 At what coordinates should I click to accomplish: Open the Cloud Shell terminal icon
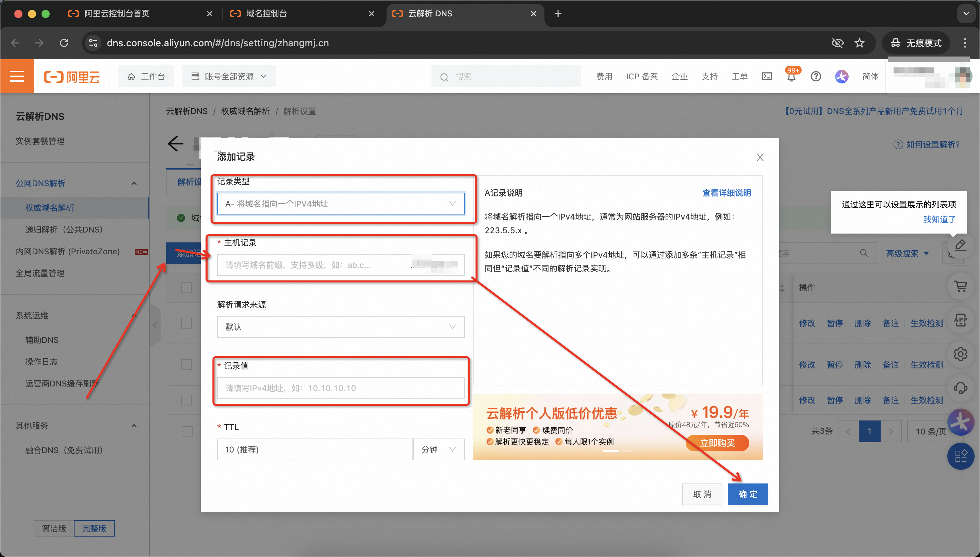767,76
